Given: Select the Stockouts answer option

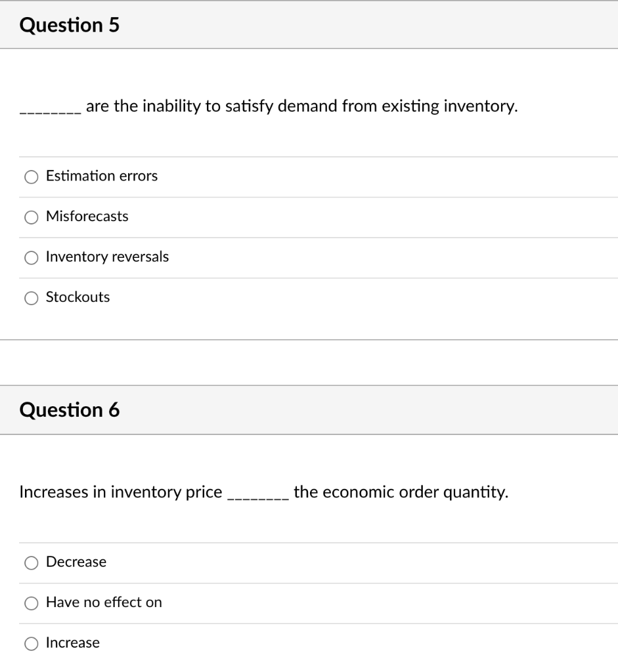Looking at the screenshot, I should (31, 298).
